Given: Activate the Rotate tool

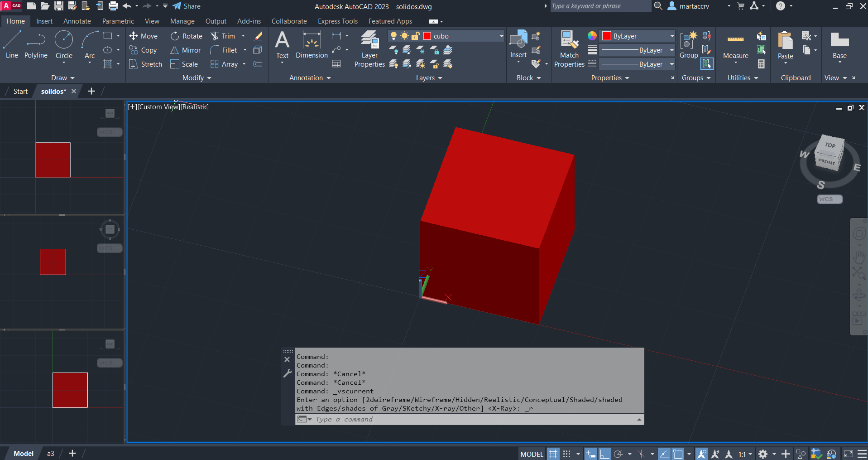Looking at the screenshot, I should 175,36.
